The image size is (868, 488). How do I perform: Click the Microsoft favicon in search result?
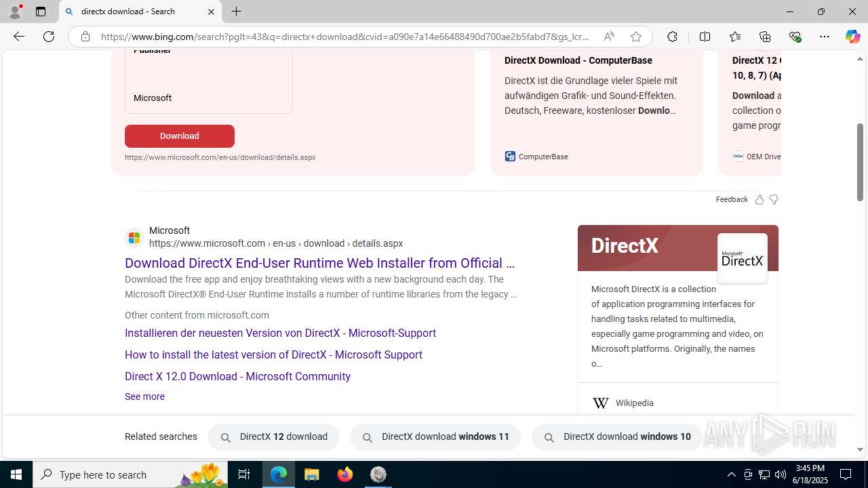[134, 237]
